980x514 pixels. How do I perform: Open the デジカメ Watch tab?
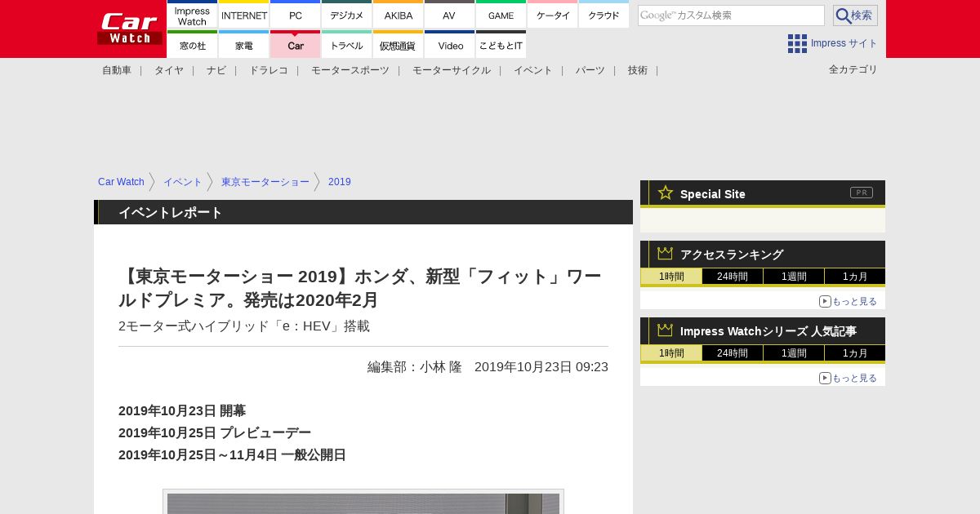346,14
